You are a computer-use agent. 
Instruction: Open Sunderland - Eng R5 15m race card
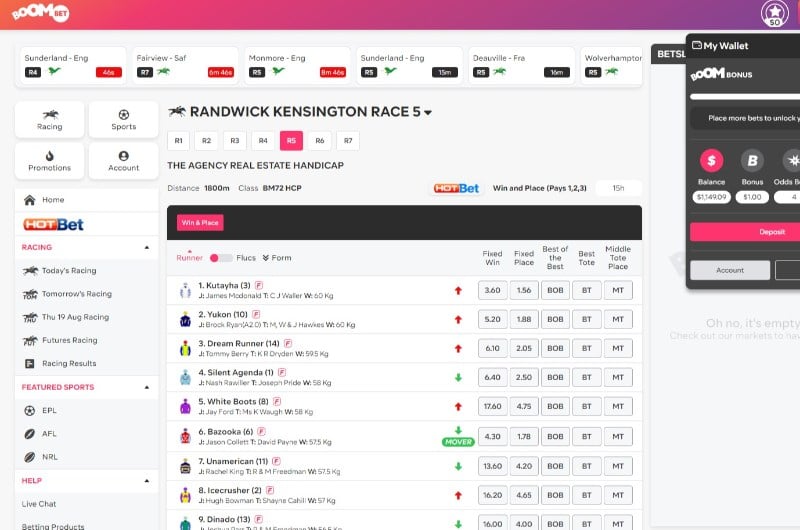tap(409, 66)
